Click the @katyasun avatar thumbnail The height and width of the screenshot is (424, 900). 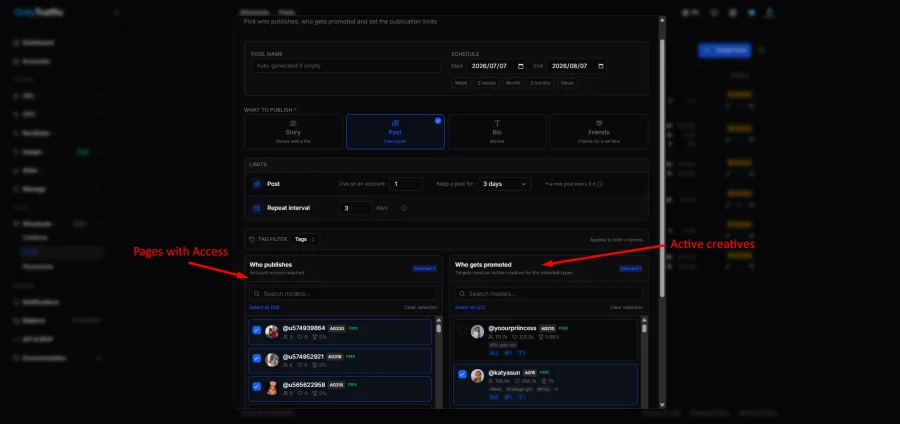point(478,376)
